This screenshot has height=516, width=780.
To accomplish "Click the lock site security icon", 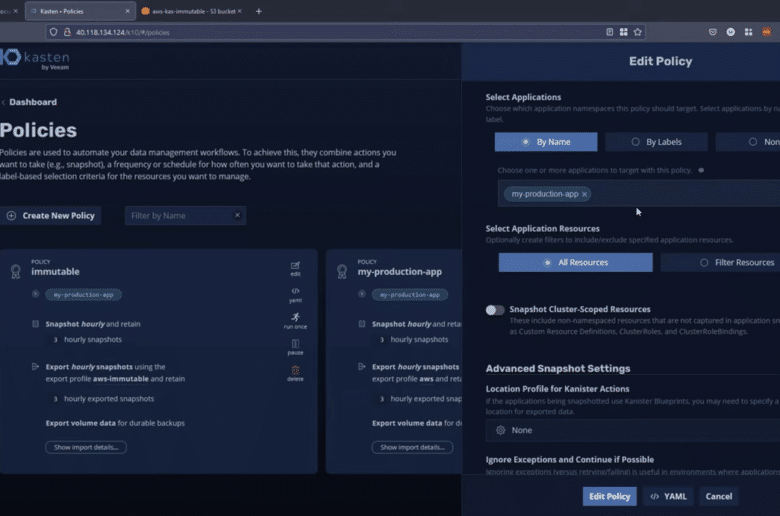I will point(67,32).
